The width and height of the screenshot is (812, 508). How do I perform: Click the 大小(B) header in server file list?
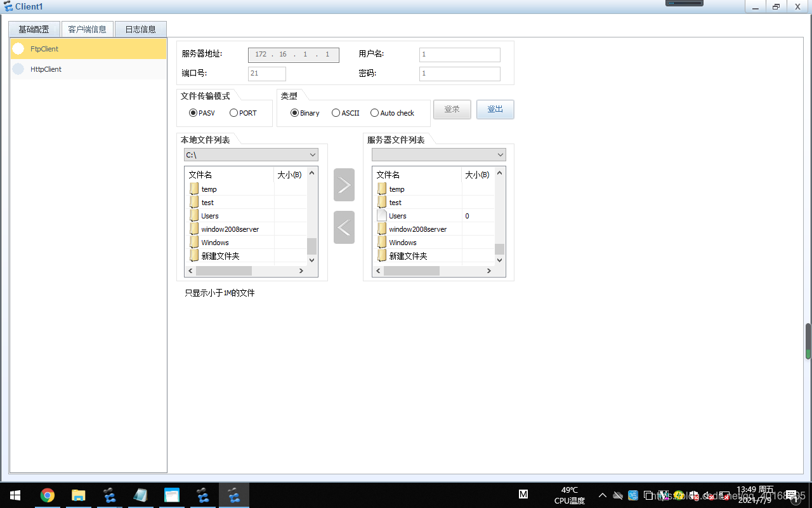(x=478, y=175)
